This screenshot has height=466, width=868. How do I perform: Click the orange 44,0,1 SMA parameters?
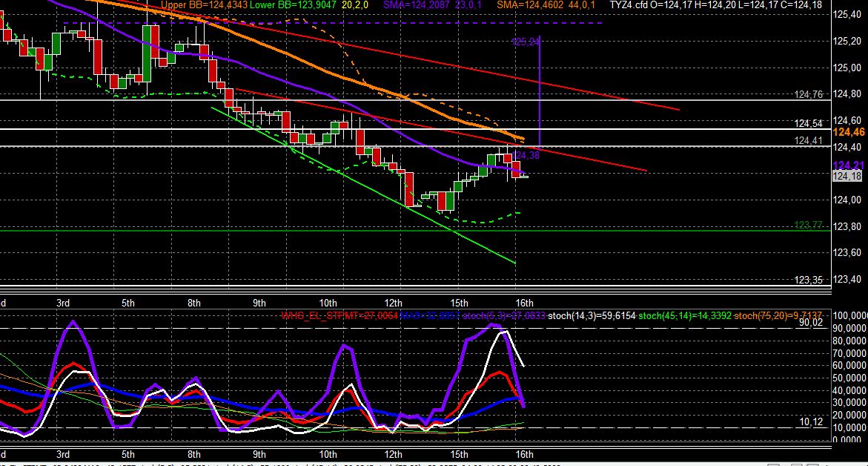[x=582, y=5]
